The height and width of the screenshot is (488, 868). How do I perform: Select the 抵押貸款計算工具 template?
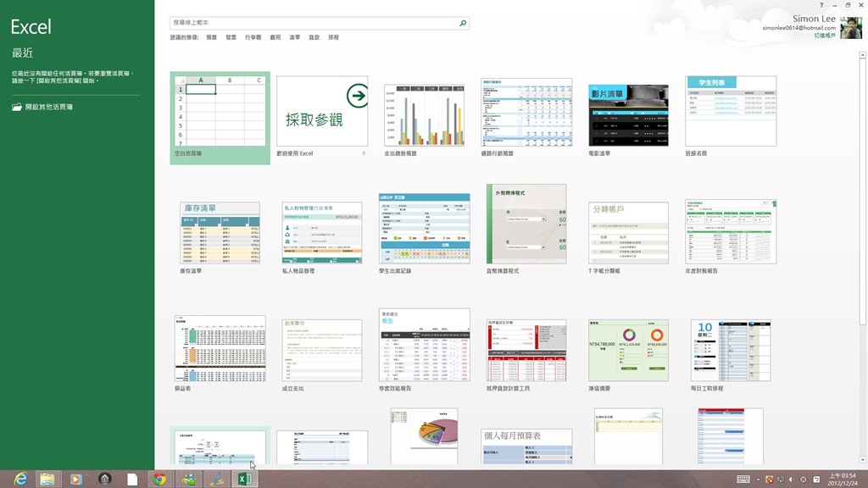(526, 350)
